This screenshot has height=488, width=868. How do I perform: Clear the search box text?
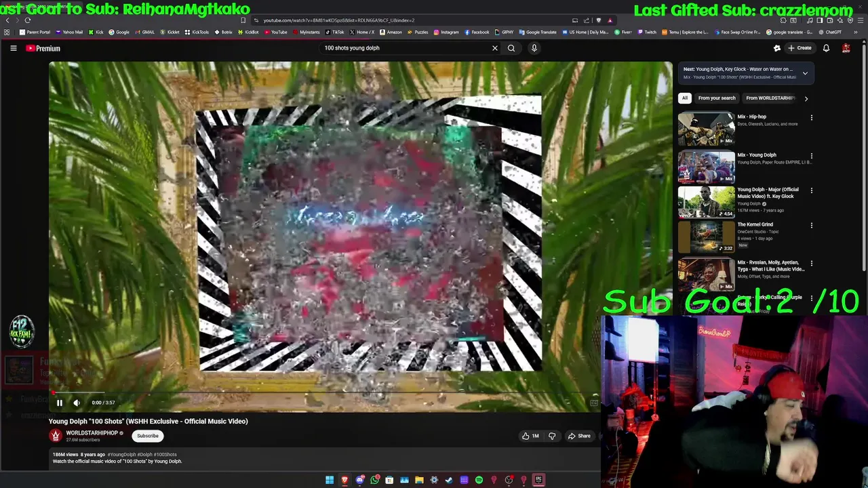click(494, 48)
